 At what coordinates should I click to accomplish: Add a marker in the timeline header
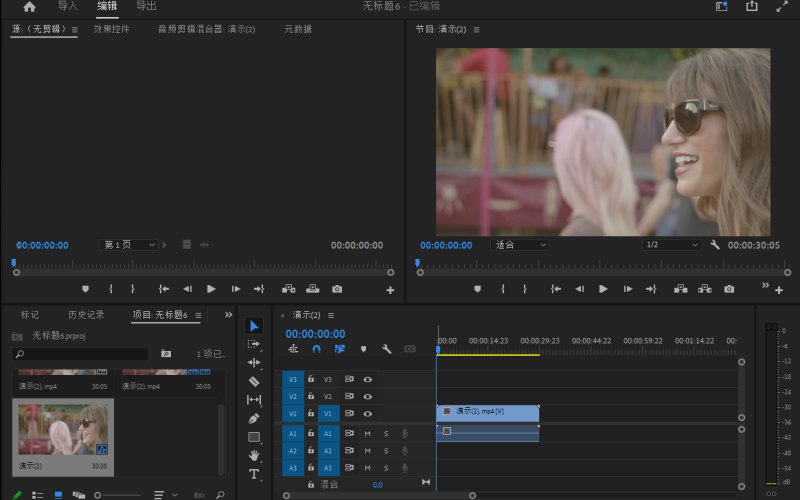363,349
